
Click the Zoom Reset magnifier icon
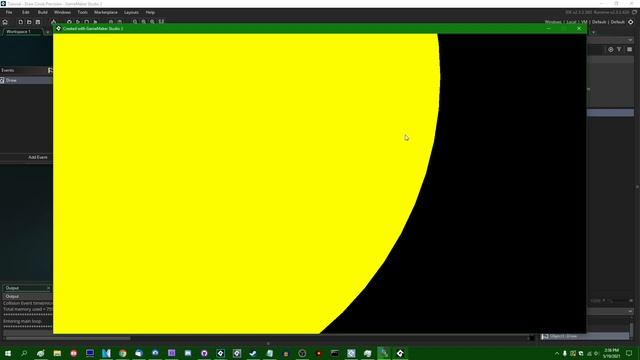pyautogui.click(x=144, y=22)
